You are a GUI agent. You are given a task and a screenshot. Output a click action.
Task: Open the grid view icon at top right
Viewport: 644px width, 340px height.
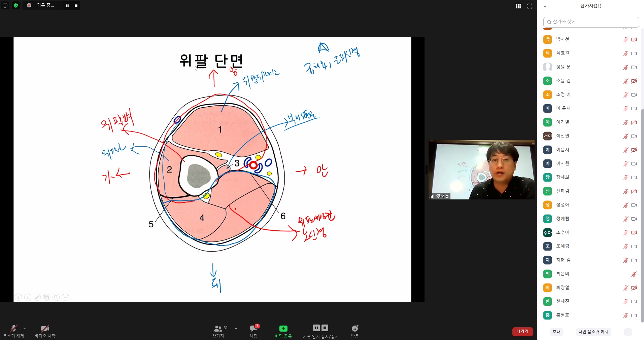pos(518,6)
